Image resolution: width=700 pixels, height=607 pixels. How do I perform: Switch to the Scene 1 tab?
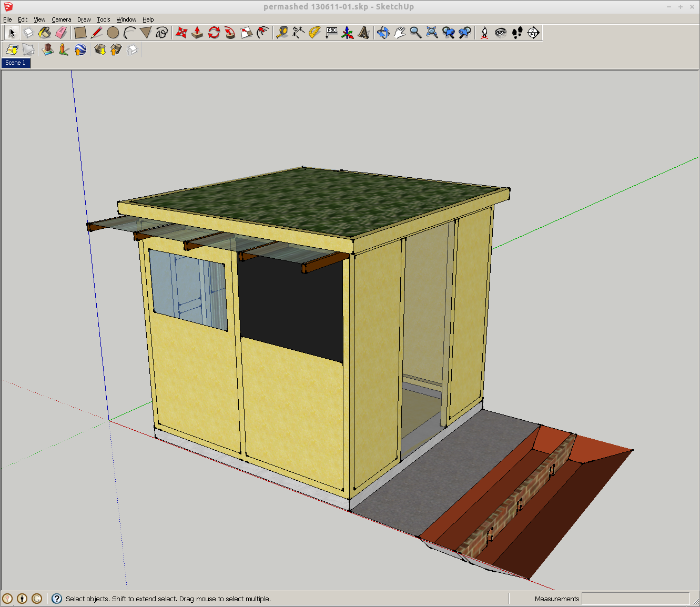[x=16, y=63]
